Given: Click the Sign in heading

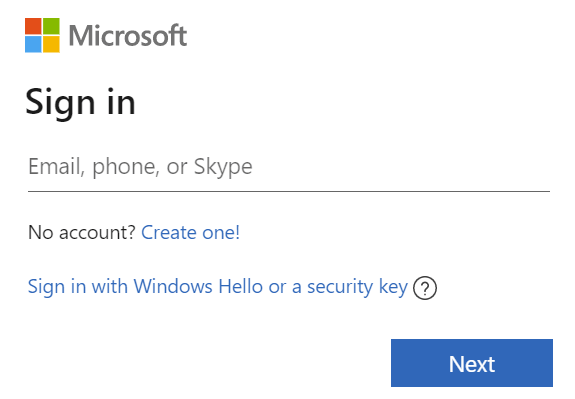Looking at the screenshot, I should point(81,103).
